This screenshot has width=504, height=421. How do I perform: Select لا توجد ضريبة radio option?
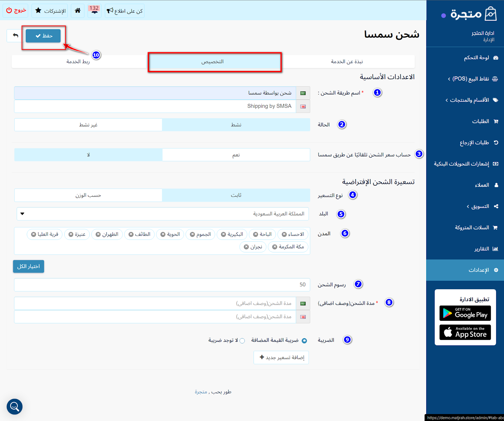(x=242, y=341)
